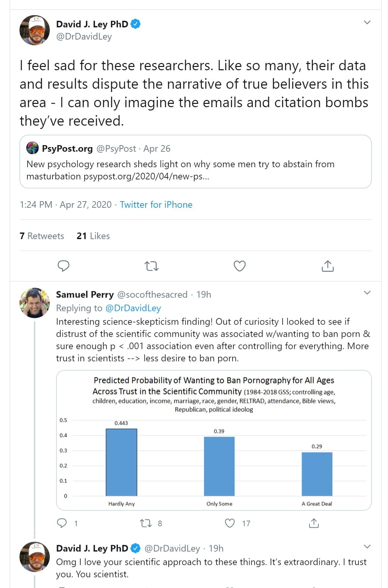Click the PsyPost.org avatar icon
The image size is (388, 588).
[32, 148]
